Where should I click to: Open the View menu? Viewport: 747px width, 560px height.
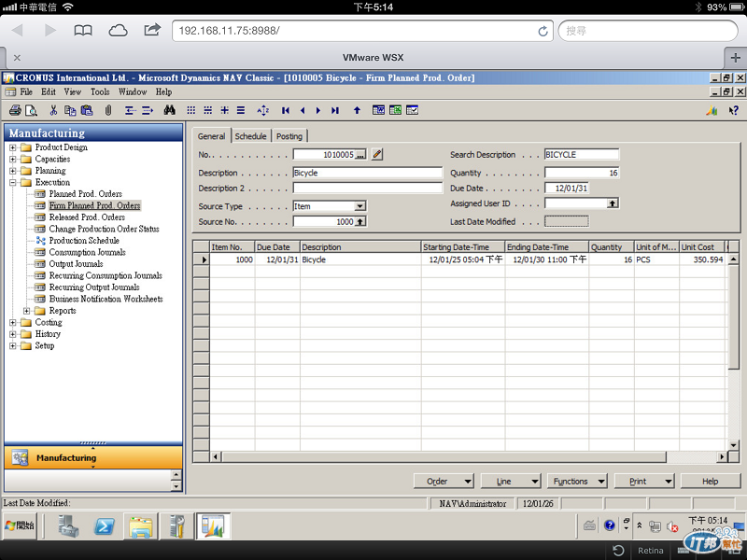coord(73,91)
